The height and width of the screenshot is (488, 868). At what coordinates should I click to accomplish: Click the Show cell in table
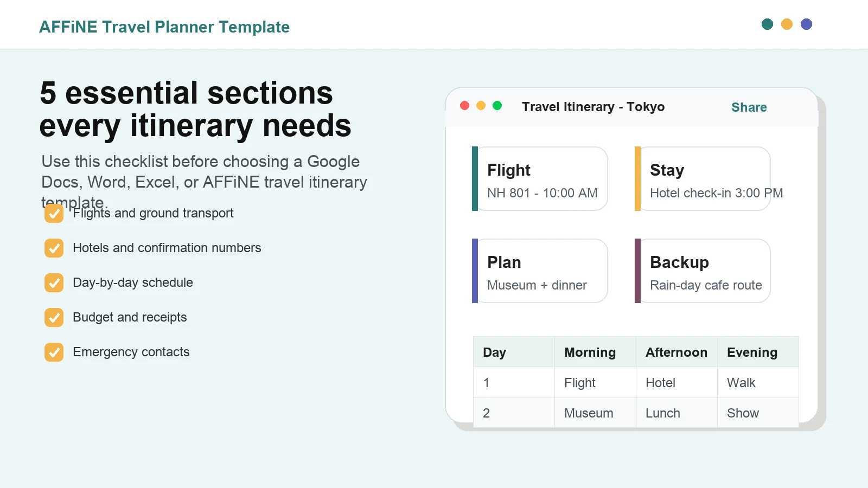[758, 413]
